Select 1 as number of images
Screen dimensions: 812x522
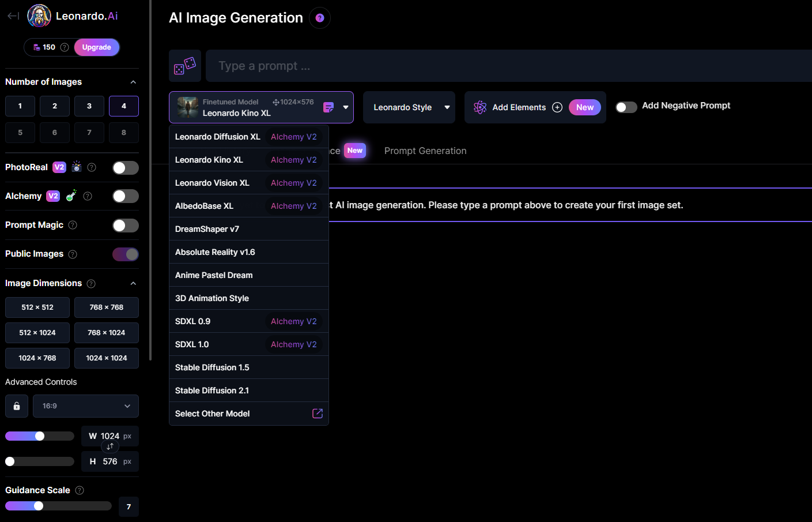point(20,106)
